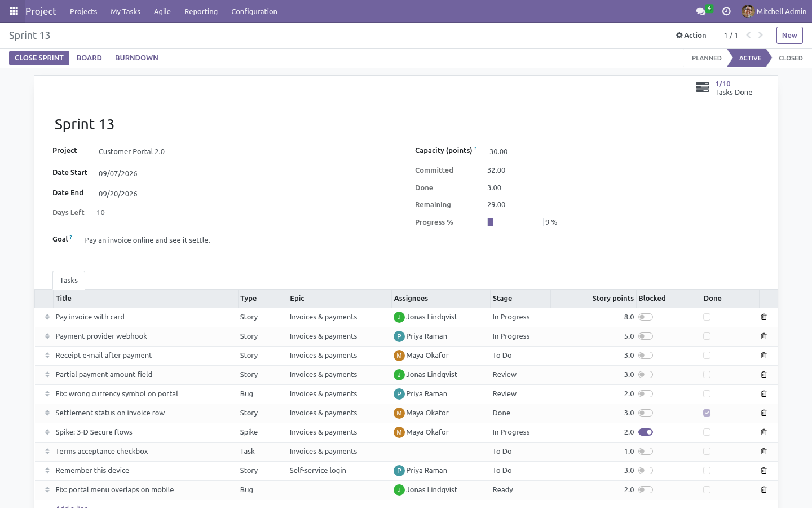Open the Reporting menu

pyautogui.click(x=201, y=11)
